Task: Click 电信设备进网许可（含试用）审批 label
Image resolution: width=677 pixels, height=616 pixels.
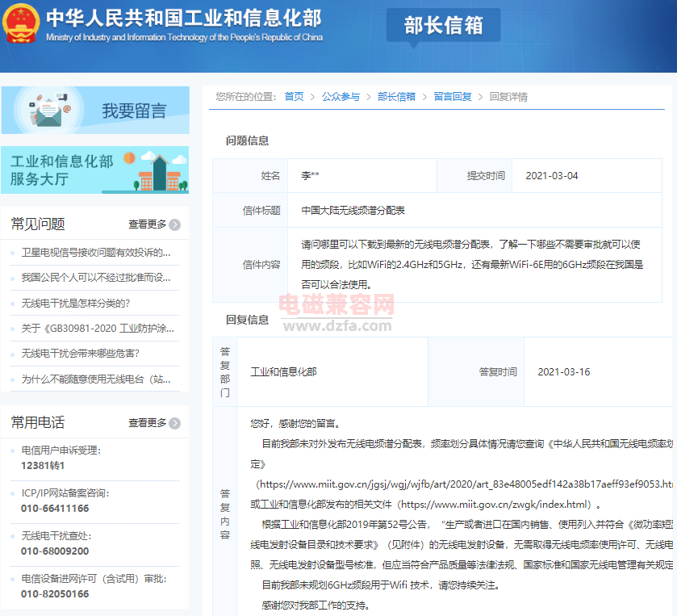Action: click(x=94, y=579)
